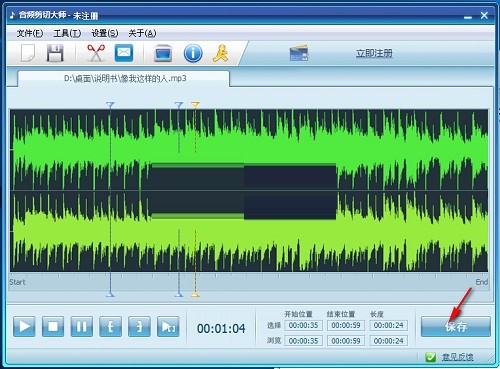Stop playback with the square button

click(x=53, y=326)
